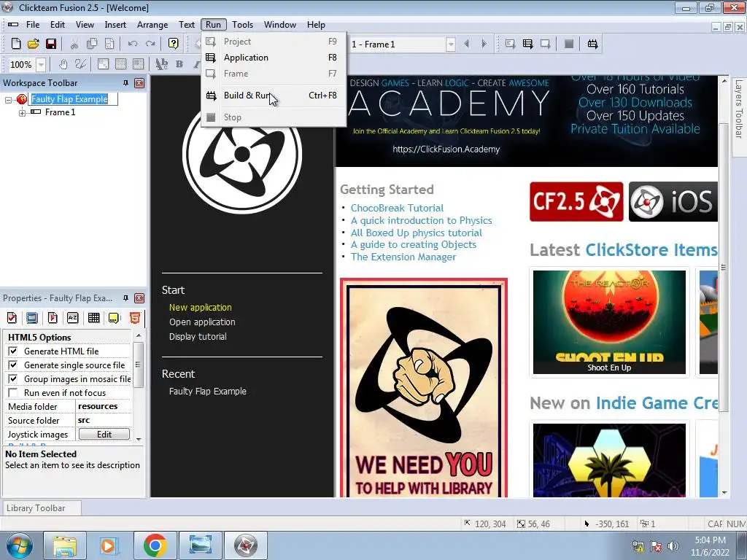
Task: Open the Runtime options properties icon
Action: tap(53, 318)
